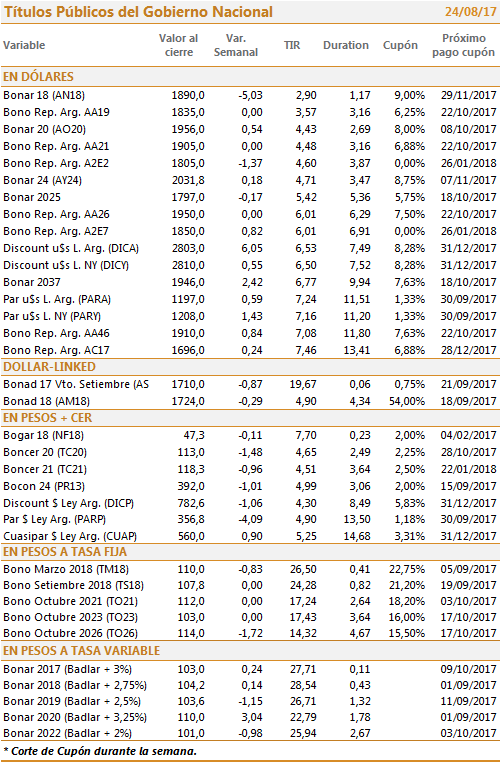Screen dimensions: 500x762
Task: Select 'EN PESOS A TASA VARIABLE' heading
Action: 82,651
